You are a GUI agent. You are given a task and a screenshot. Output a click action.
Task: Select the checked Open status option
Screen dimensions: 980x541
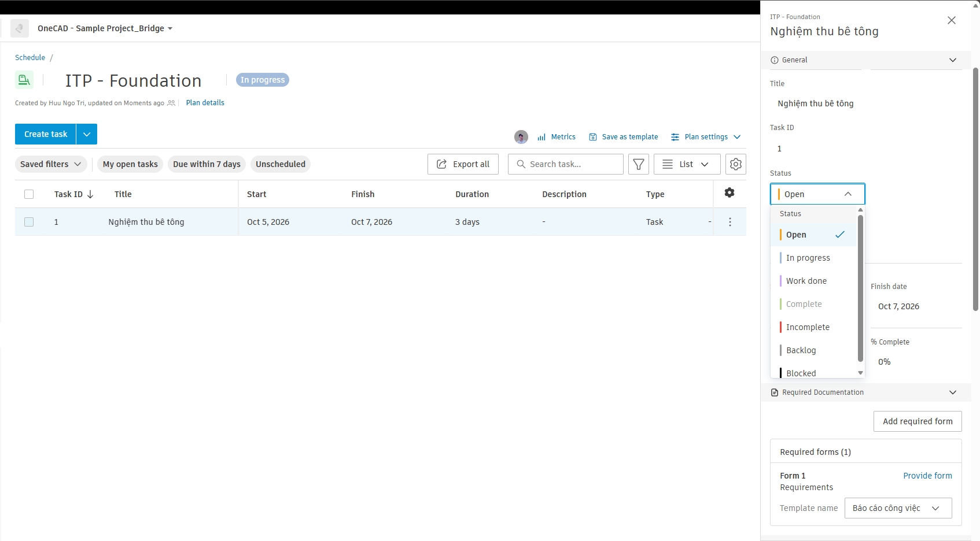point(814,235)
